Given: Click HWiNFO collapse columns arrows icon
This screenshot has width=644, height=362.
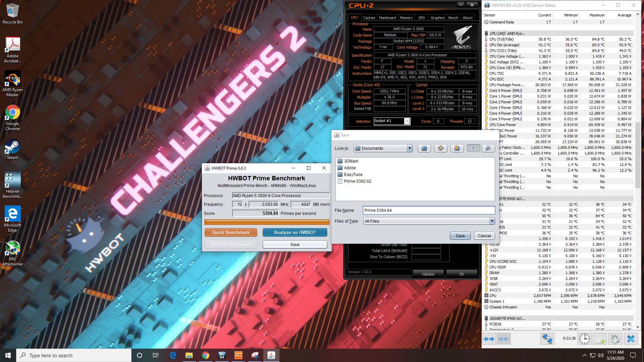Looking at the screenshot, I should (x=503, y=339).
